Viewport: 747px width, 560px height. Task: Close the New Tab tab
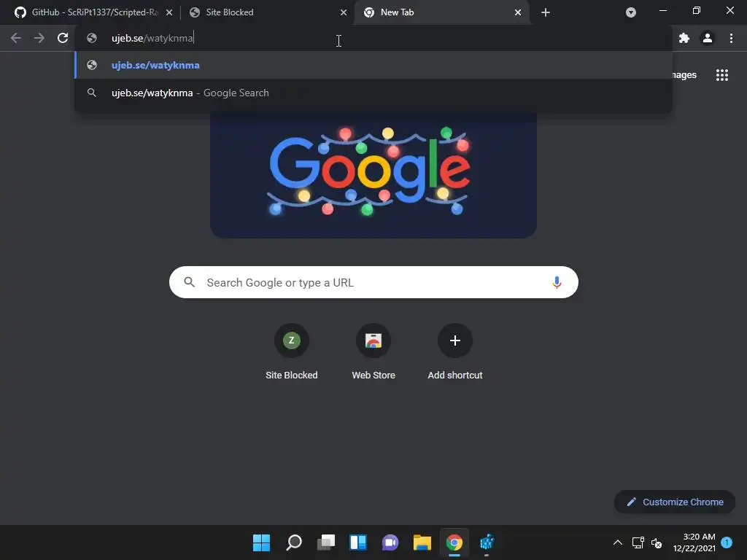click(518, 12)
